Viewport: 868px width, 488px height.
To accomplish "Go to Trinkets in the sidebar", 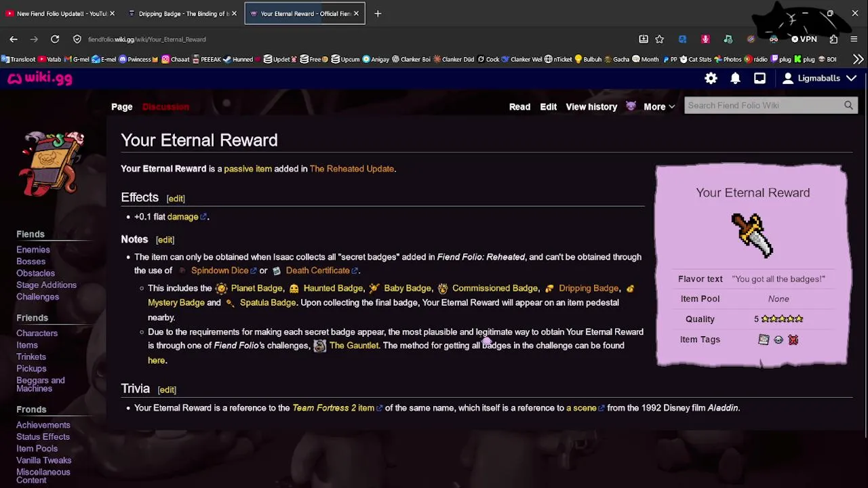I will [x=31, y=357].
